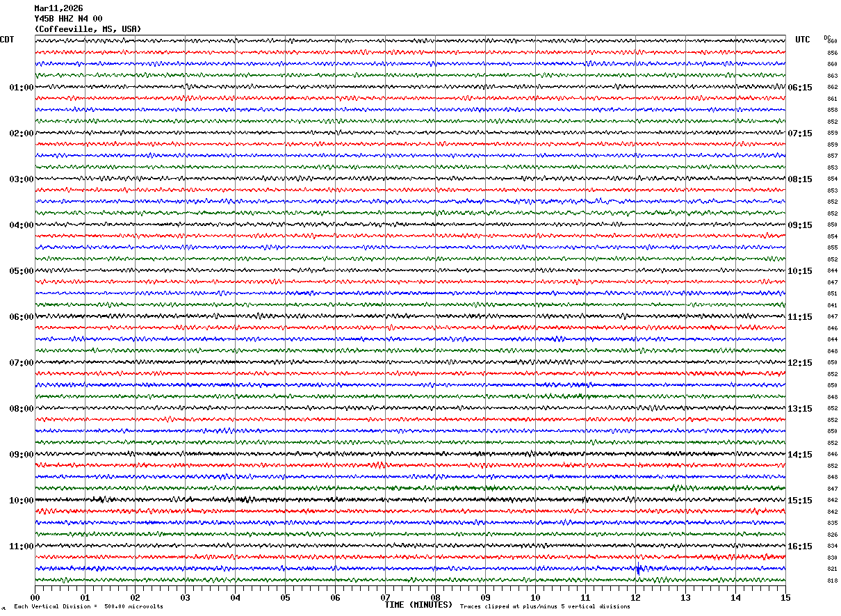Image resolution: width=841 pixels, height=616 pixels.
Task: Click the Mar11,2026 date header
Action: 58,8
